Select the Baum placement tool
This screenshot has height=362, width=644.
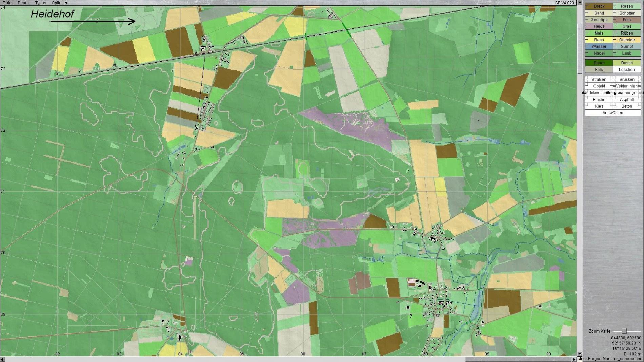(599, 63)
